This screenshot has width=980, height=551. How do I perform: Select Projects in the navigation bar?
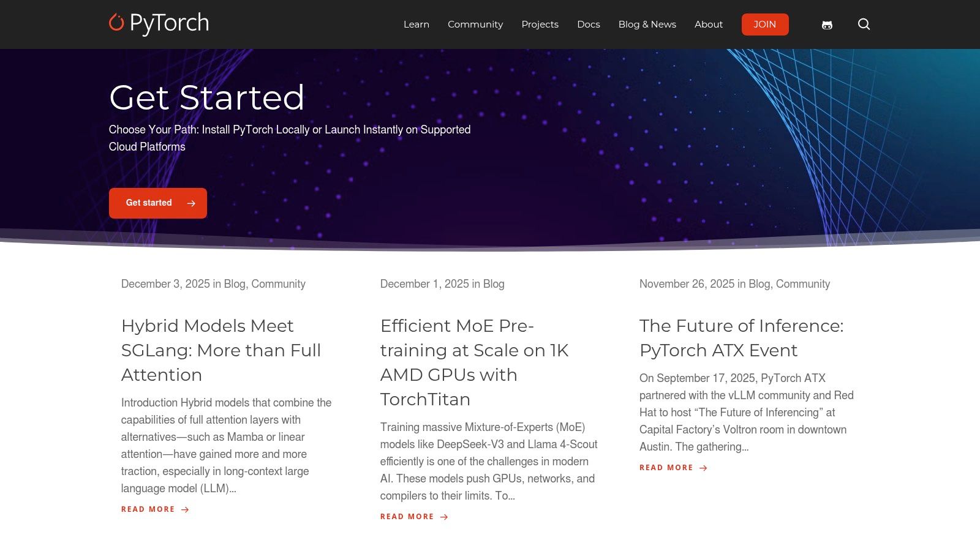coord(540,24)
